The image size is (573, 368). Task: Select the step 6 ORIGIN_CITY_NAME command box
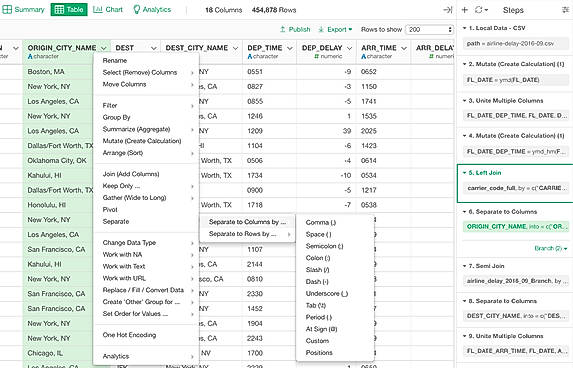[x=516, y=227]
